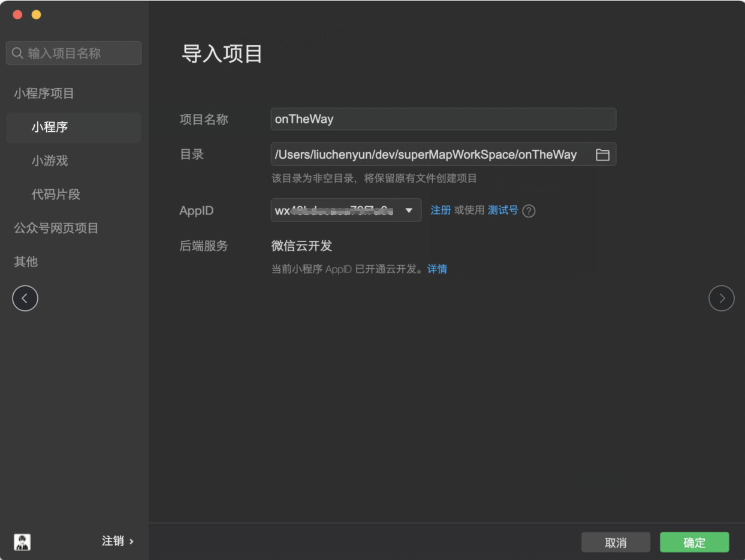The width and height of the screenshot is (745, 560).
Task: Expand the AppID dropdown
Action: [409, 210]
